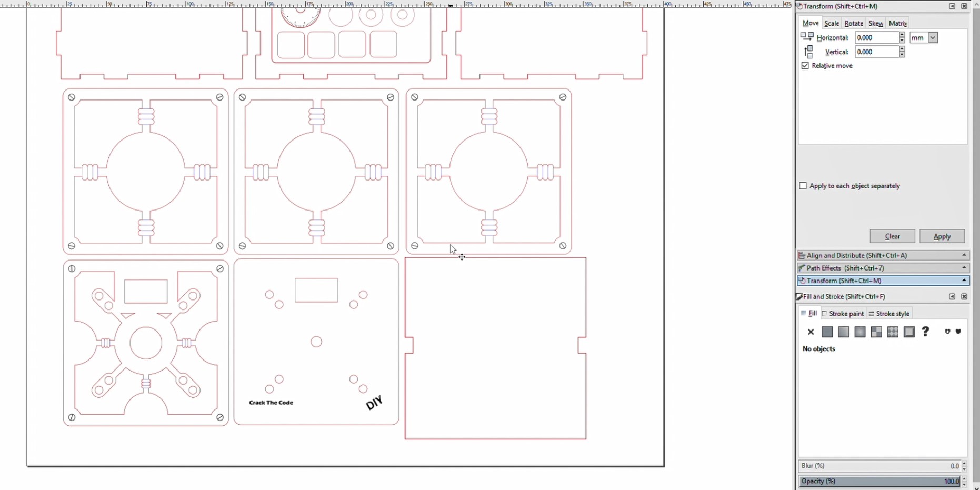Switch to the Rotate tab
980x490 pixels.
(x=853, y=24)
